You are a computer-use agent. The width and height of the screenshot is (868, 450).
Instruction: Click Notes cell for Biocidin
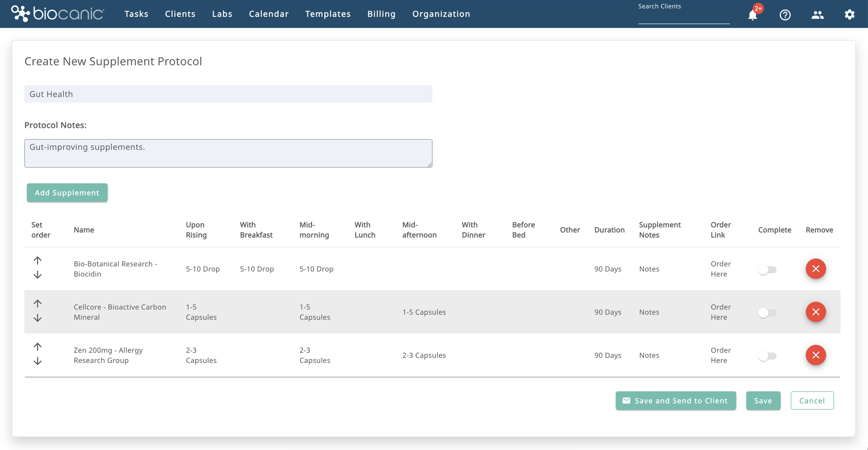649,269
